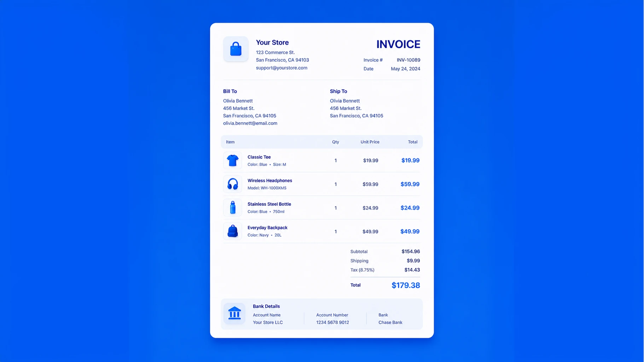Viewport: 644px width, 362px height.
Task: Click 456 Market St. under Ship To
Action: tap(346, 109)
